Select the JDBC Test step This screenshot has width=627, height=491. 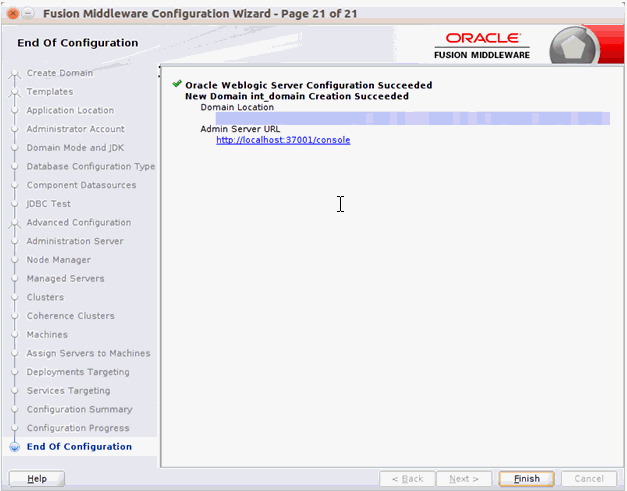pos(48,204)
